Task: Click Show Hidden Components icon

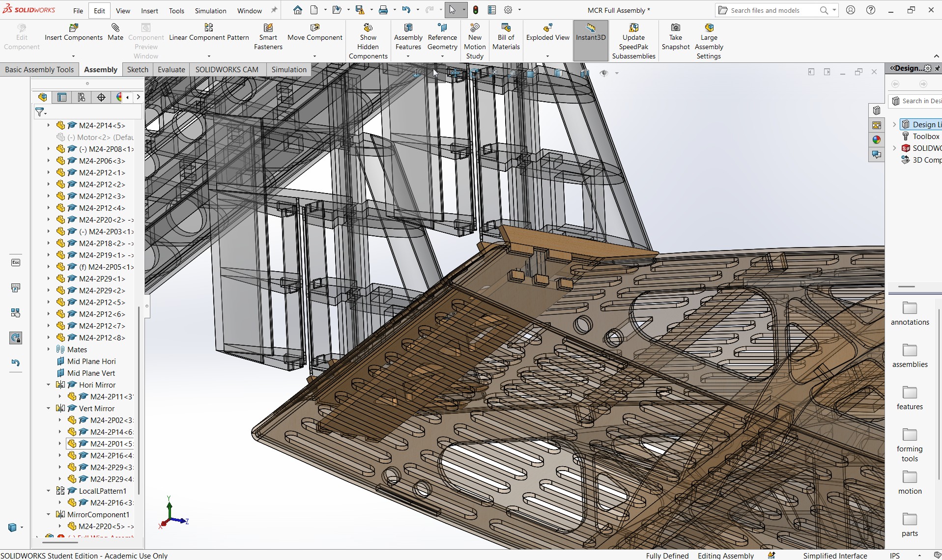Action: coord(368,28)
